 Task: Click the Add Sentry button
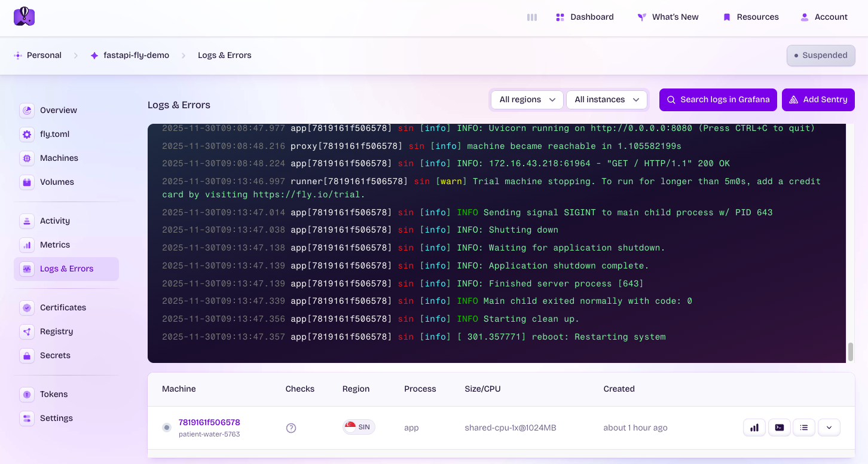(818, 100)
